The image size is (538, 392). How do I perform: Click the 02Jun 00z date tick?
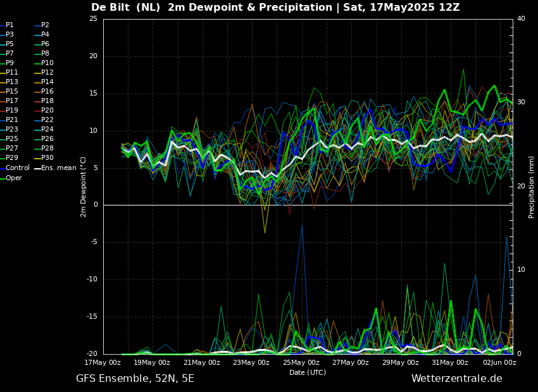point(499,363)
